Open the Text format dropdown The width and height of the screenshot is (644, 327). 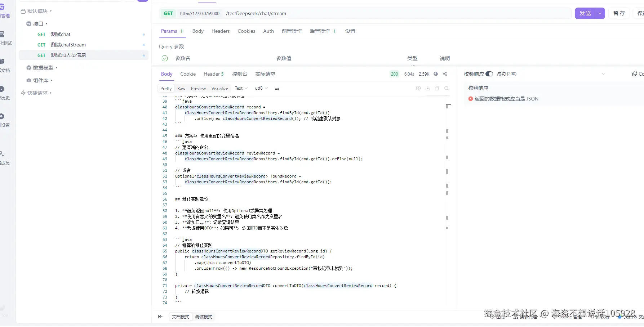point(241,88)
